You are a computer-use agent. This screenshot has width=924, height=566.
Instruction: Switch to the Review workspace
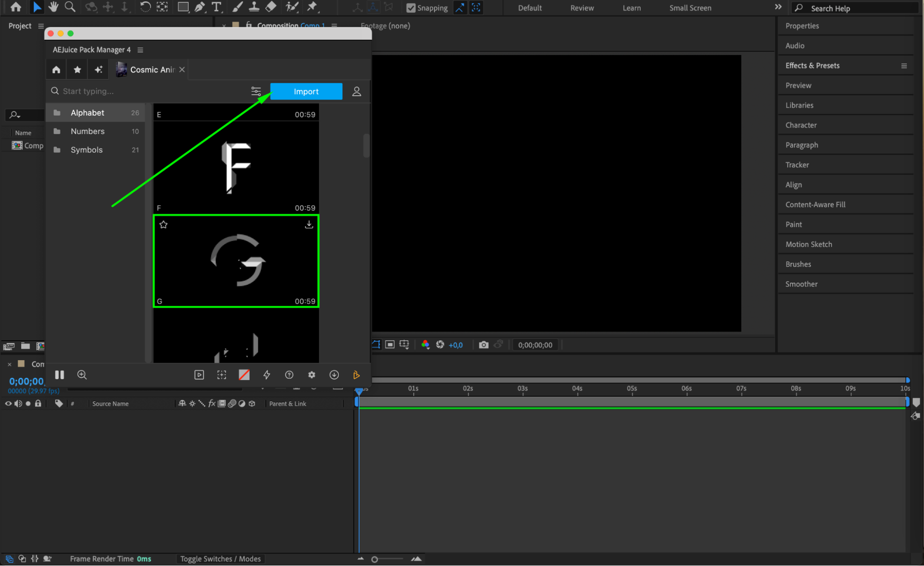pos(581,8)
